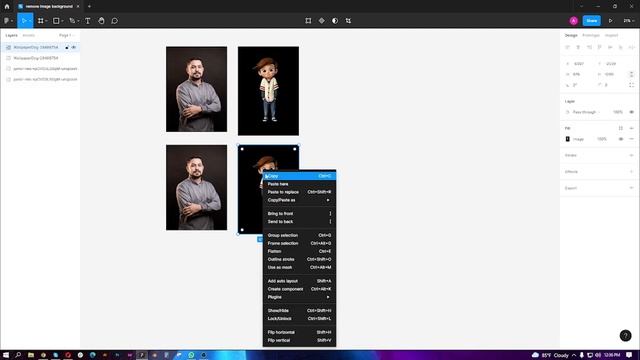Viewport: 640px width, 360px height.
Task: Open the Windows Start button
Action: click(6, 355)
